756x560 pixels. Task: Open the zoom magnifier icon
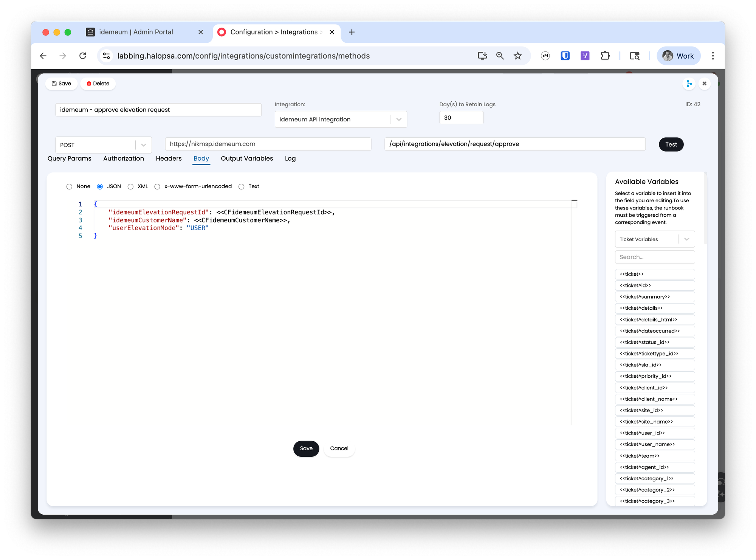tap(500, 56)
